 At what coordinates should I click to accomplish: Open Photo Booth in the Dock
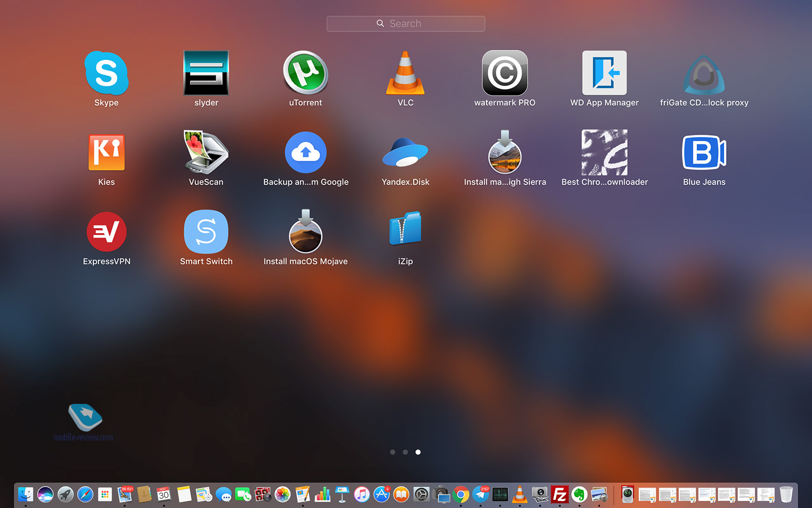(263, 494)
